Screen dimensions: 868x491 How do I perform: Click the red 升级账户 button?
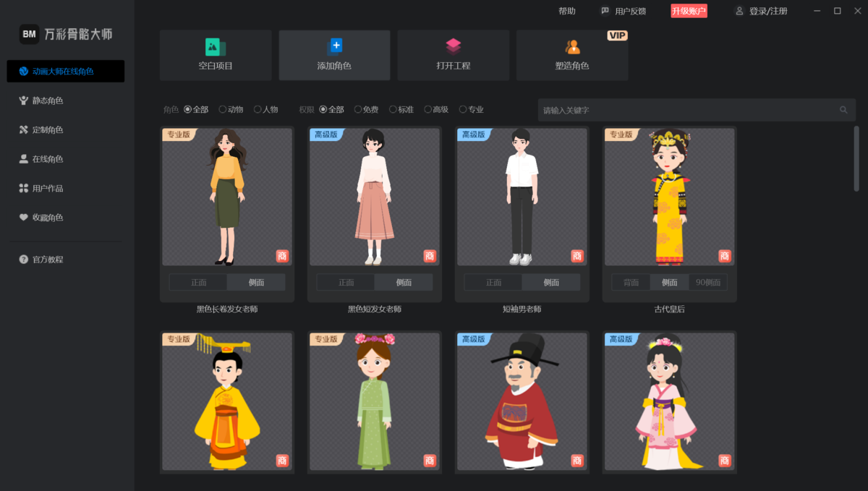(x=688, y=11)
